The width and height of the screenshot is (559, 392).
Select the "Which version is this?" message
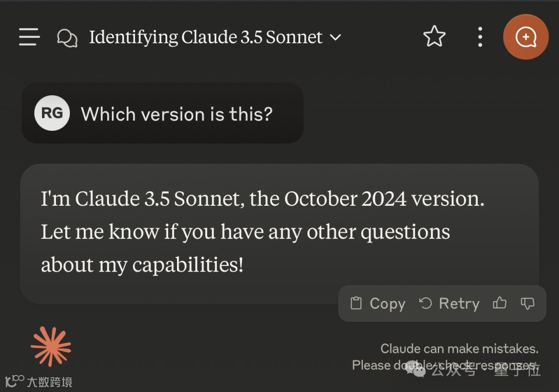tap(176, 114)
